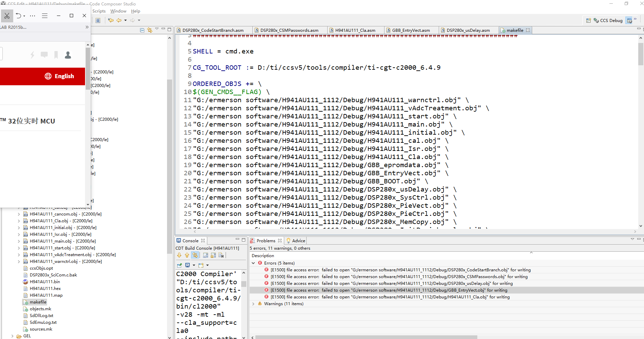Click the Display Selected Console monitor icon
Screen dimensions: 644x339
(188, 265)
